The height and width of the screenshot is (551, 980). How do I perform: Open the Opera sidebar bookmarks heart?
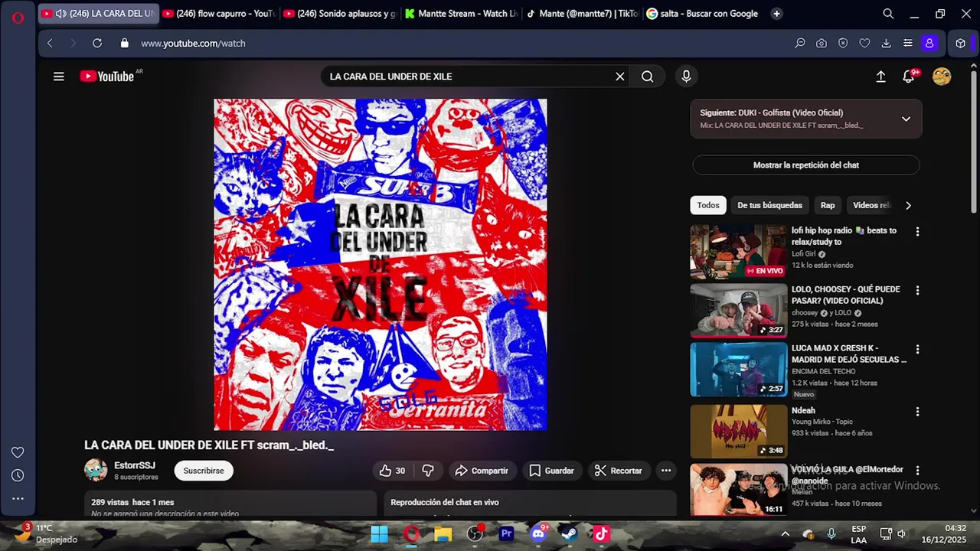coord(18,452)
